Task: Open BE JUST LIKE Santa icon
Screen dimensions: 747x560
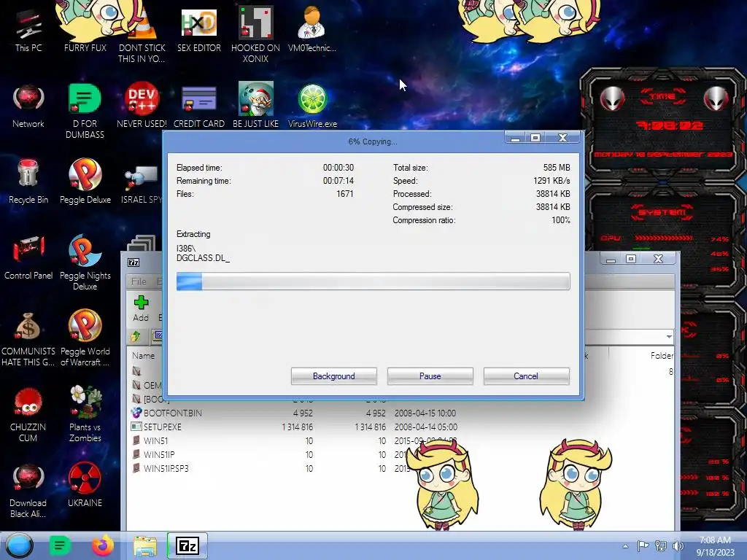Action: click(x=255, y=106)
